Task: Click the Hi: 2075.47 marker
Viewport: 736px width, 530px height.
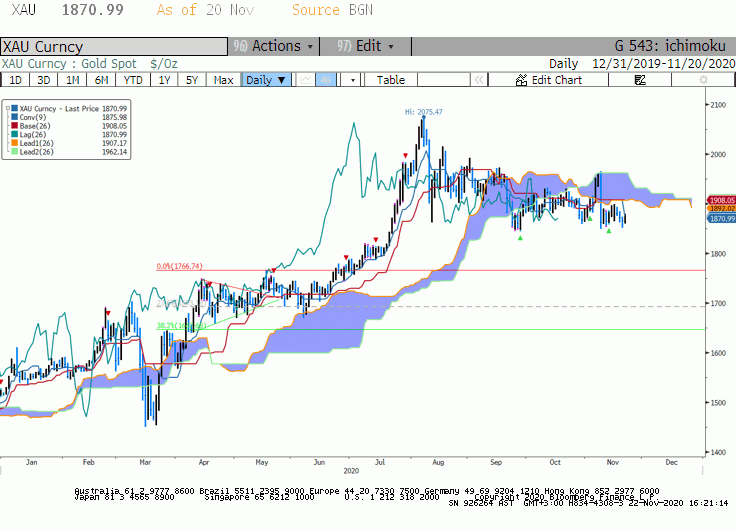Action: coord(423,112)
